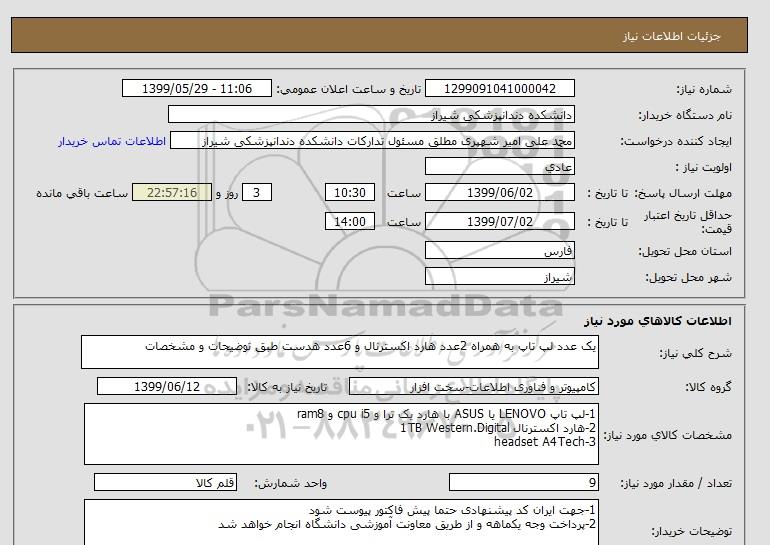Click the text ساعت باقی مانده

click(82, 193)
